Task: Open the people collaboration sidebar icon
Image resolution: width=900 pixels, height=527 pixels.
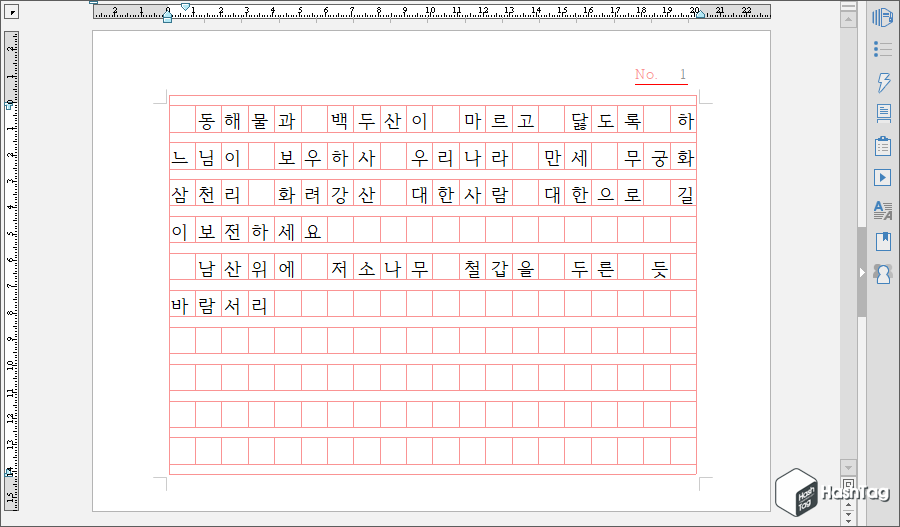Action: pos(883,274)
